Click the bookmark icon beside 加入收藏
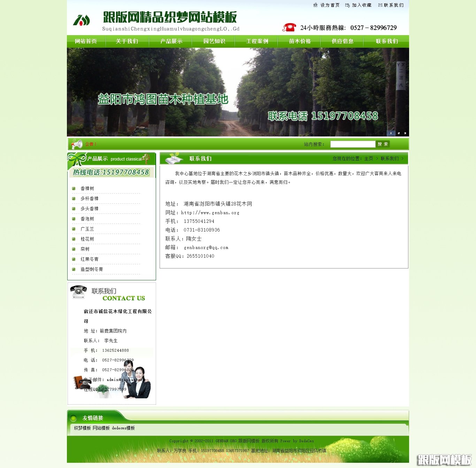476x468 pixels. (347, 5)
